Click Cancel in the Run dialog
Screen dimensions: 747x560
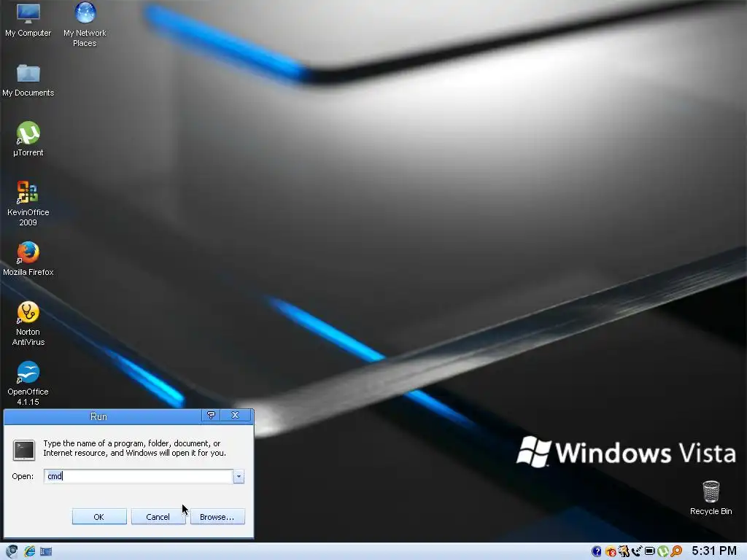(158, 517)
